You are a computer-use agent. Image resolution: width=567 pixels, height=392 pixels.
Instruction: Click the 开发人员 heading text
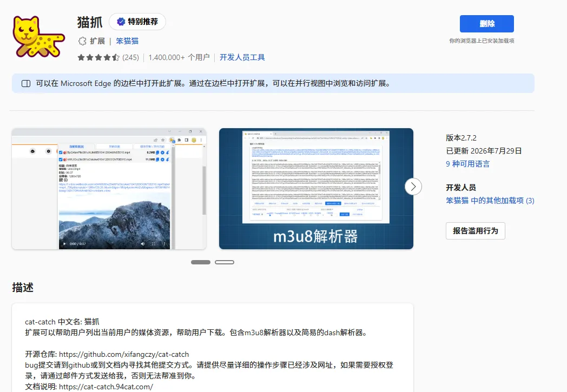[x=461, y=188]
